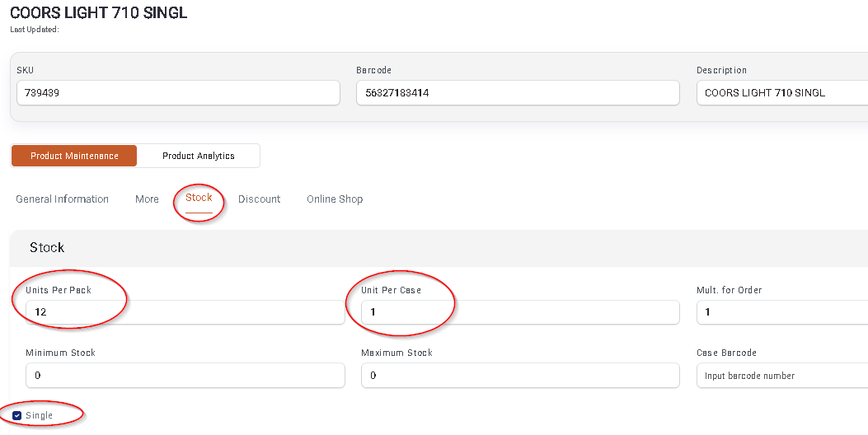The height and width of the screenshot is (435, 868).
Task: Select the Stock tab
Action: [x=199, y=198]
